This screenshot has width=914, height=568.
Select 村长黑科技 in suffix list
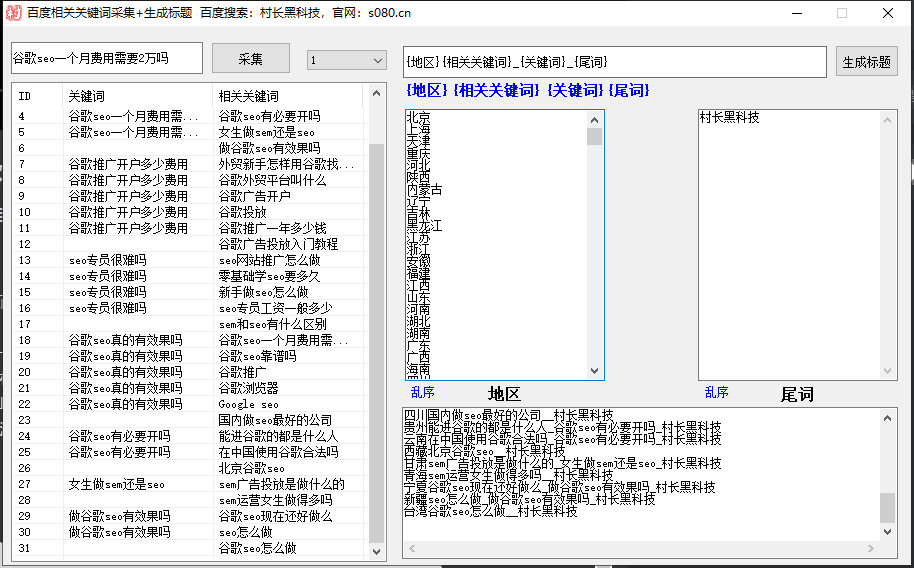coord(729,118)
